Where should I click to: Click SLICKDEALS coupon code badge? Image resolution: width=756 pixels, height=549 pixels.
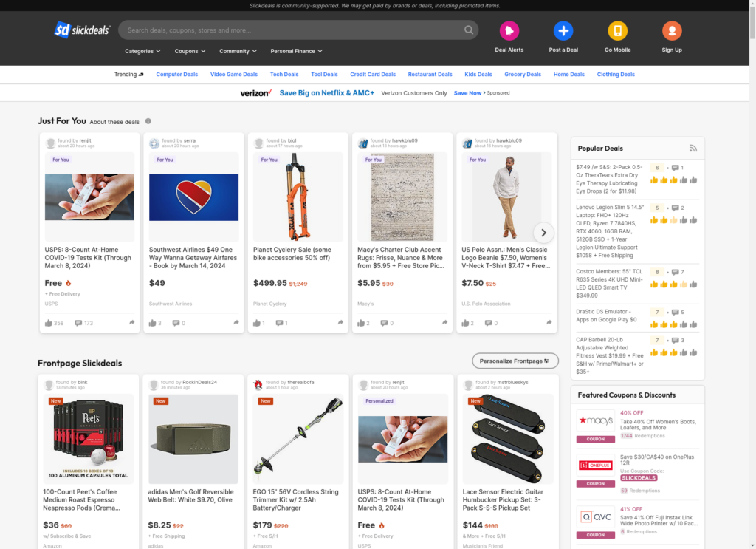(x=639, y=477)
